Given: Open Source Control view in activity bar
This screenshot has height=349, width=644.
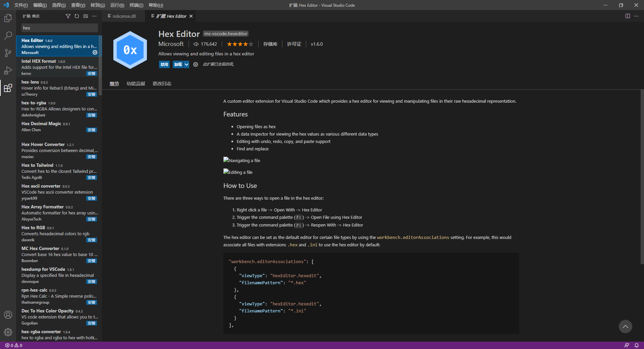Looking at the screenshot, I should [x=8, y=53].
